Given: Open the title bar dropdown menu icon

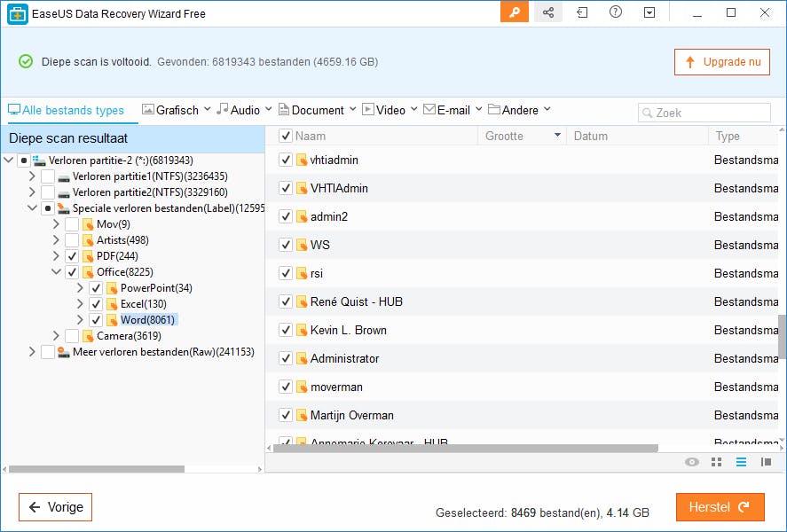Looking at the screenshot, I should point(649,12).
